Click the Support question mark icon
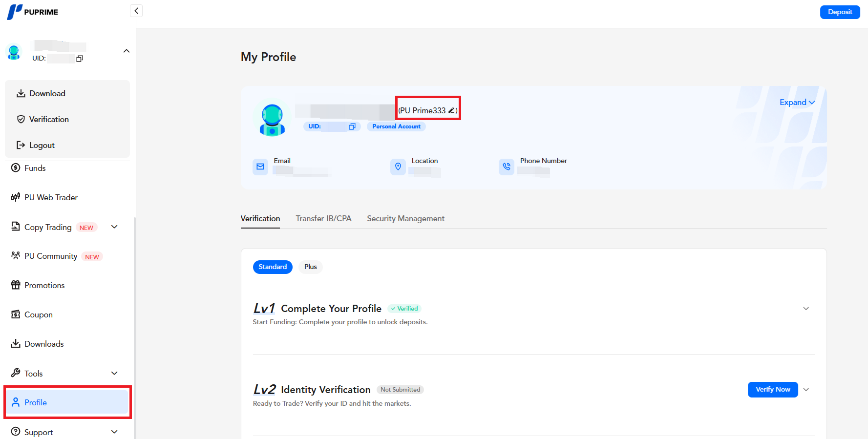The height and width of the screenshot is (439, 868). coord(16,432)
